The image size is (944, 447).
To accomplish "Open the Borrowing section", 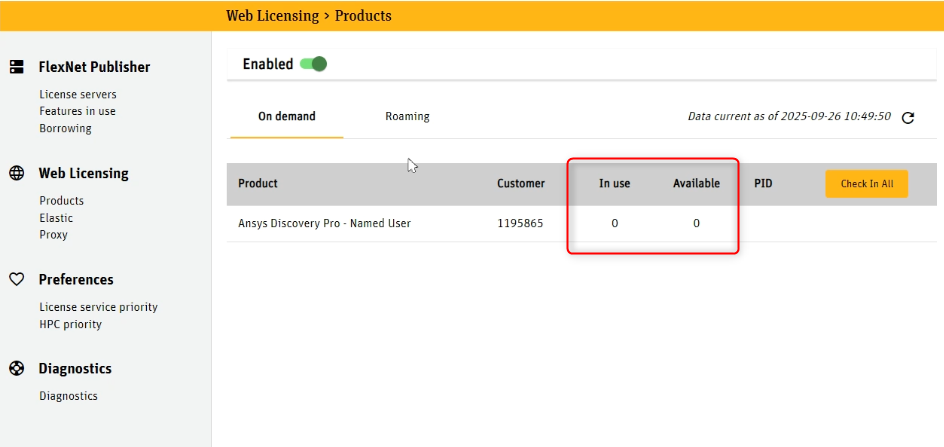I will [x=65, y=128].
